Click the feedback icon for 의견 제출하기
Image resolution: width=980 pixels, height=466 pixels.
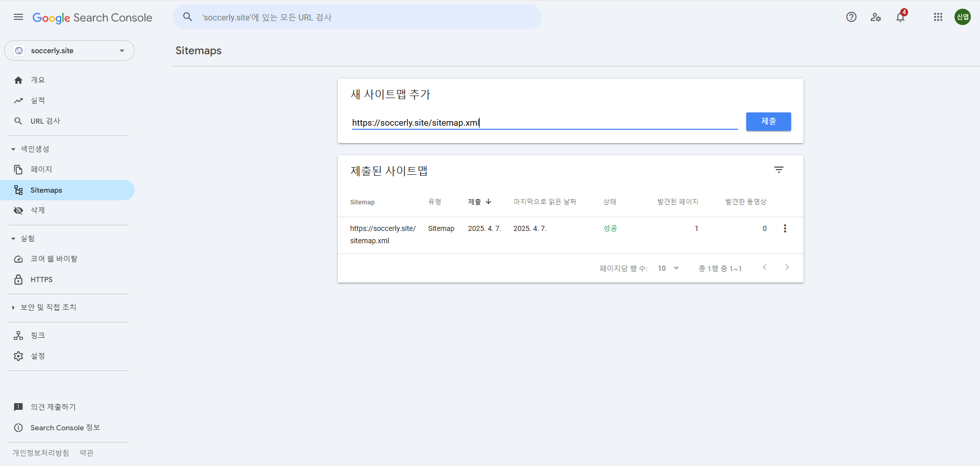[x=18, y=407]
